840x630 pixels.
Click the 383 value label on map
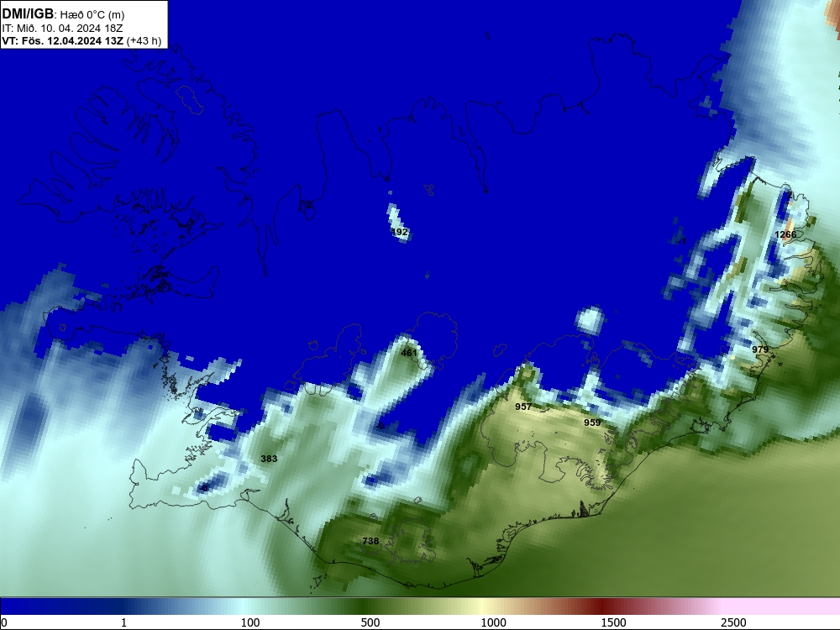pos(269,459)
